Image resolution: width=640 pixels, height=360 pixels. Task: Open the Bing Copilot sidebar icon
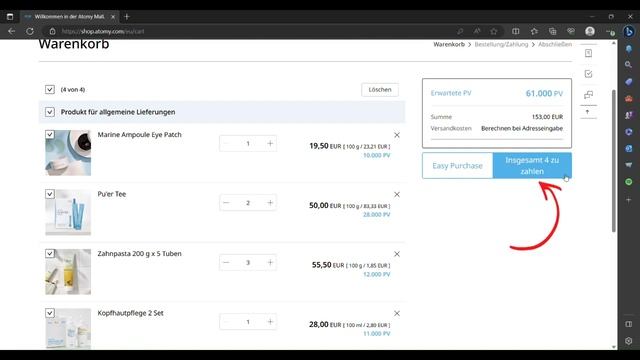click(629, 31)
